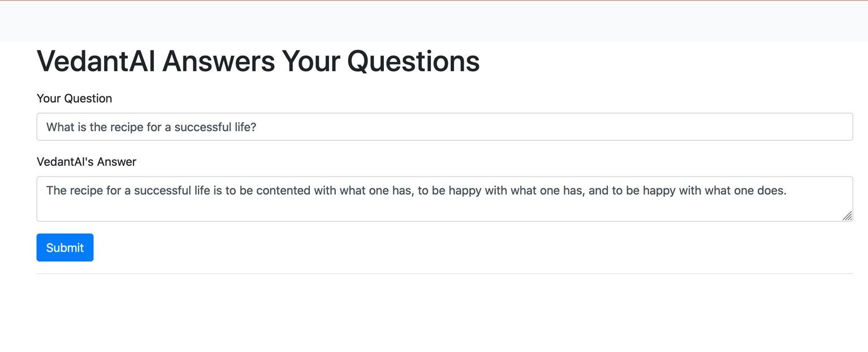Click the word "Questions" in the page heading
Image resolution: width=868 pixels, height=352 pixels.
point(413,61)
